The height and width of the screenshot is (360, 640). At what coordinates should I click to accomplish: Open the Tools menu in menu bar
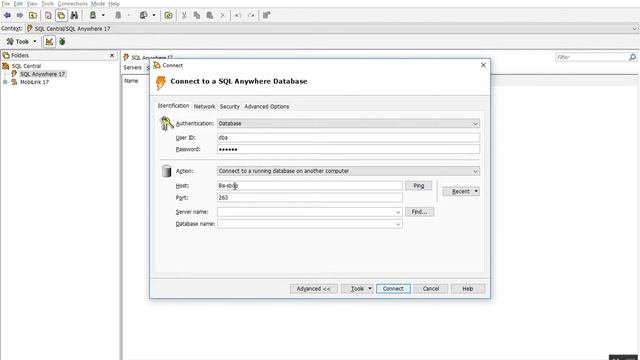(47, 4)
